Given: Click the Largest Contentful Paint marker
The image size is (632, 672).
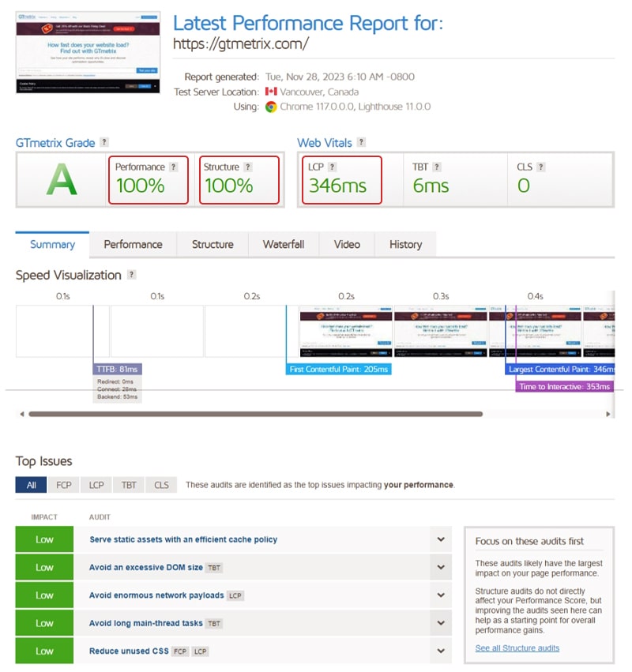Looking at the screenshot, I should click(x=560, y=369).
